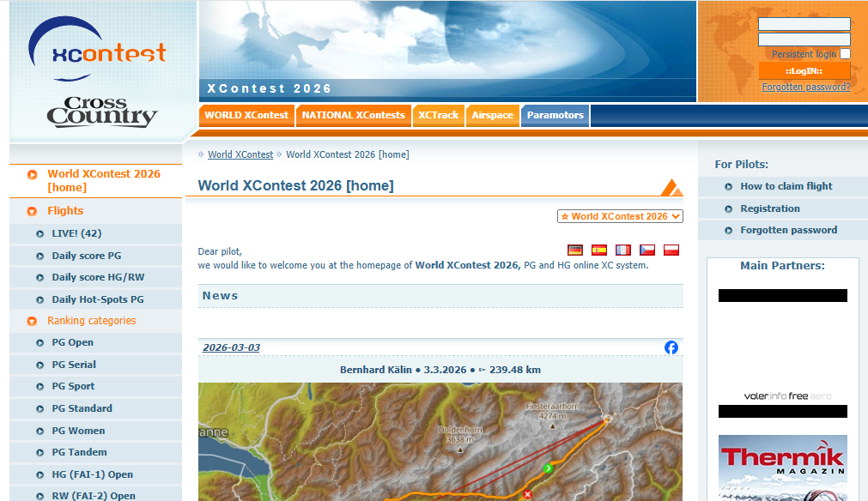Click bullet icon next to LIVE! (42)
868x501 pixels.
[x=39, y=234]
